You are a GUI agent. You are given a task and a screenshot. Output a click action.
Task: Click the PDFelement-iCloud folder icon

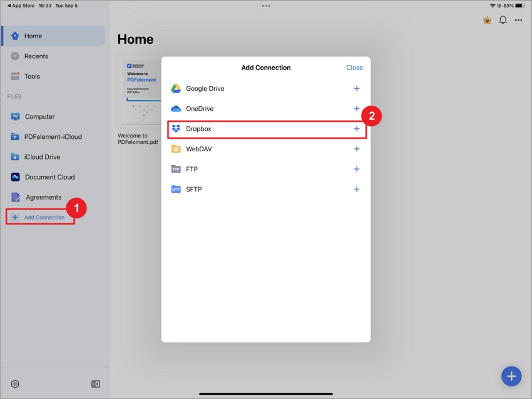point(15,137)
